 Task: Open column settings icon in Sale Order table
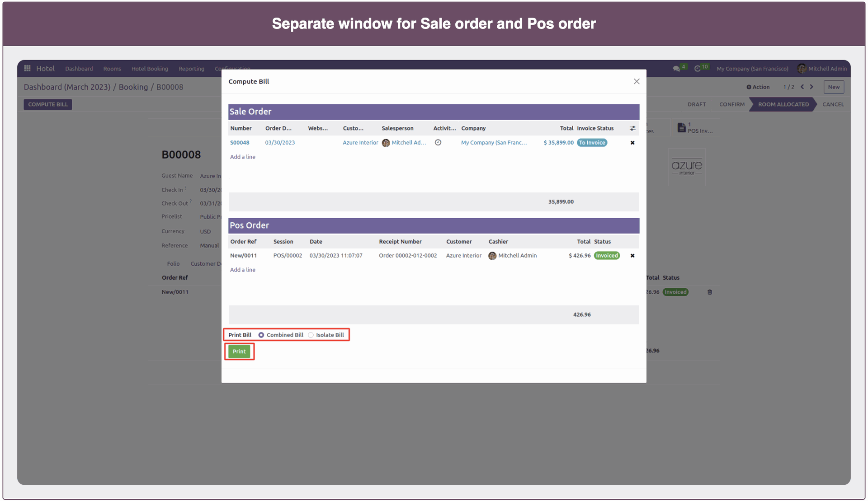coord(632,128)
